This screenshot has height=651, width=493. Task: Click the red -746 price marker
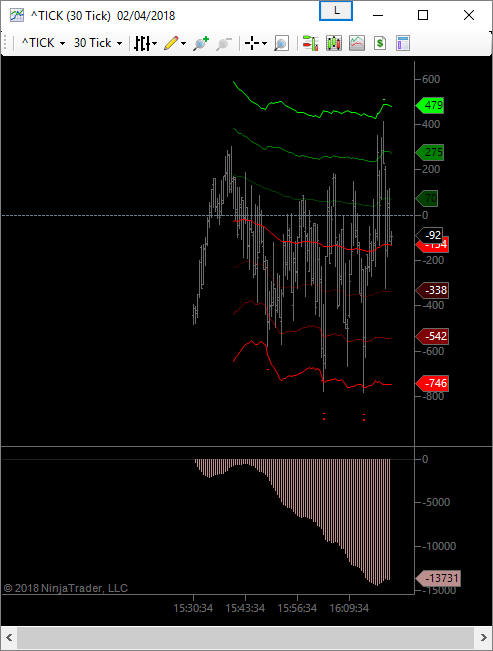[x=432, y=383]
